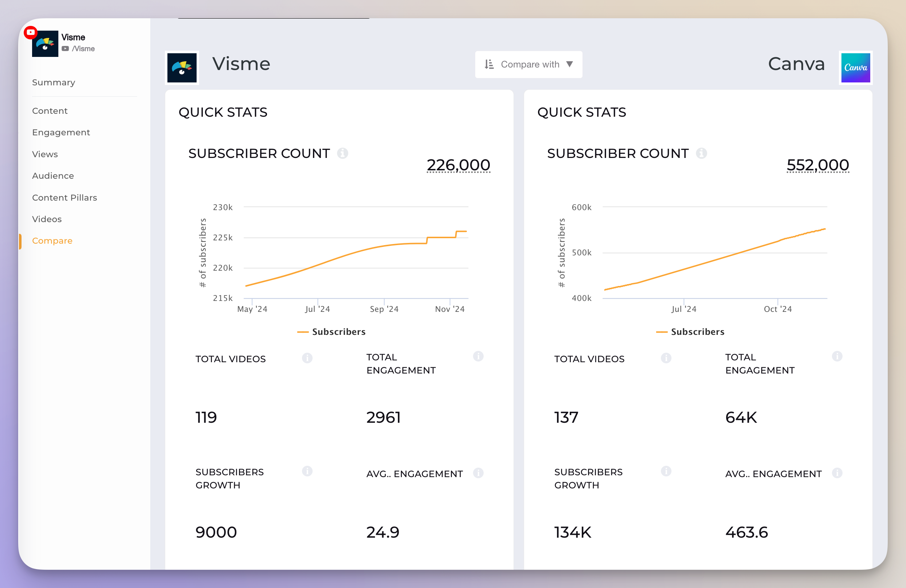Click Visme subscribers growth value 9000
The height and width of the screenshot is (588, 906).
216,533
